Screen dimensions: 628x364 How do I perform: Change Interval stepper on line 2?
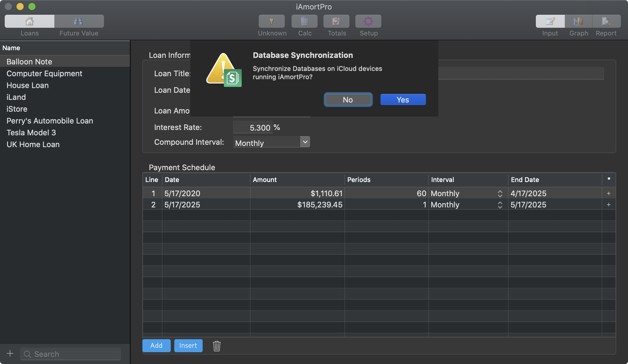point(500,205)
